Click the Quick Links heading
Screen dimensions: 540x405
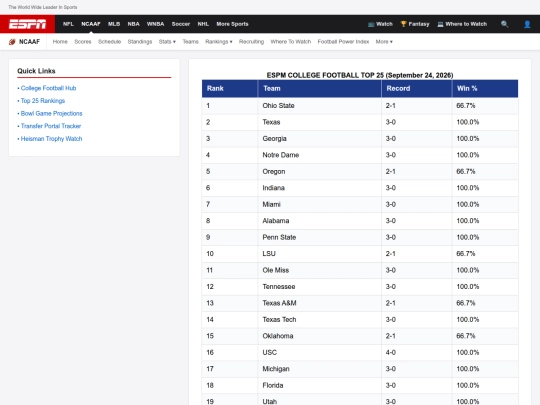tap(36, 71)
